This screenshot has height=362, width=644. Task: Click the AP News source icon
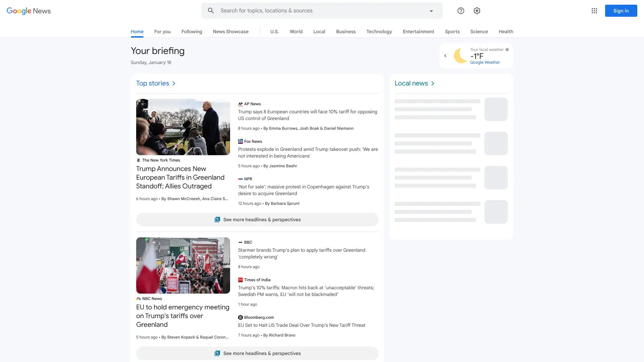tap(240, 104)
